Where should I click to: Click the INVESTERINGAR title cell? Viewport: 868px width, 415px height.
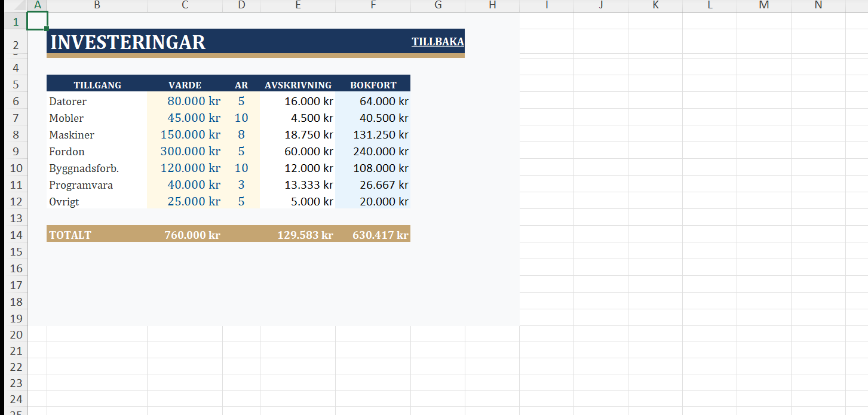click(x=128, y=42)
